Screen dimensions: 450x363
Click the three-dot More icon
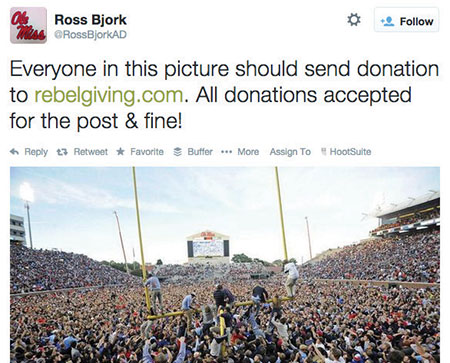pos(226,152)
